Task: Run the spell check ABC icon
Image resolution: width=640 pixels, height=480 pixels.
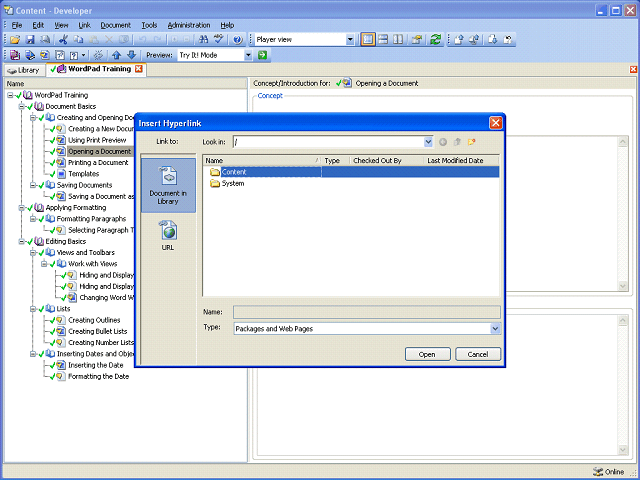Action: (219, 40)
